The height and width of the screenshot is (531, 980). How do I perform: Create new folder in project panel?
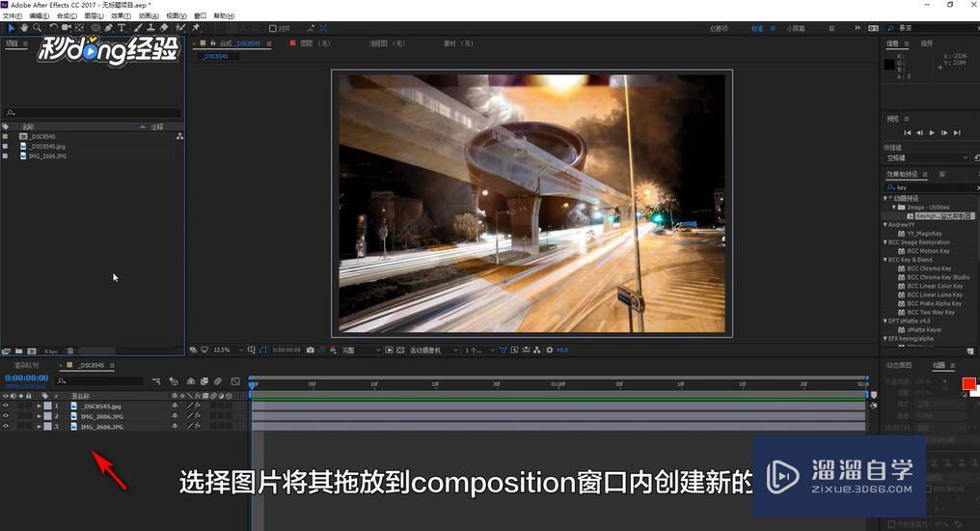point(18,351)
